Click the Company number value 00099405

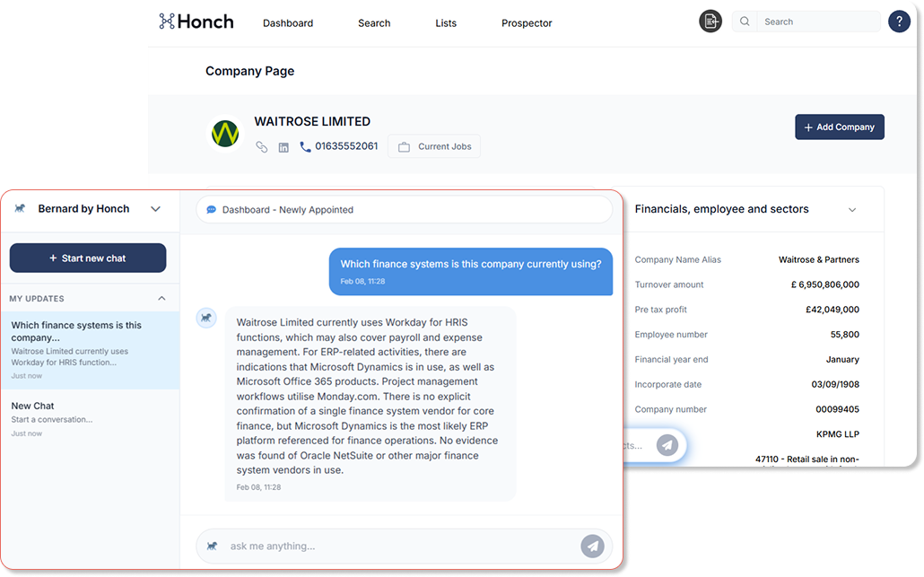coord(837,409)
